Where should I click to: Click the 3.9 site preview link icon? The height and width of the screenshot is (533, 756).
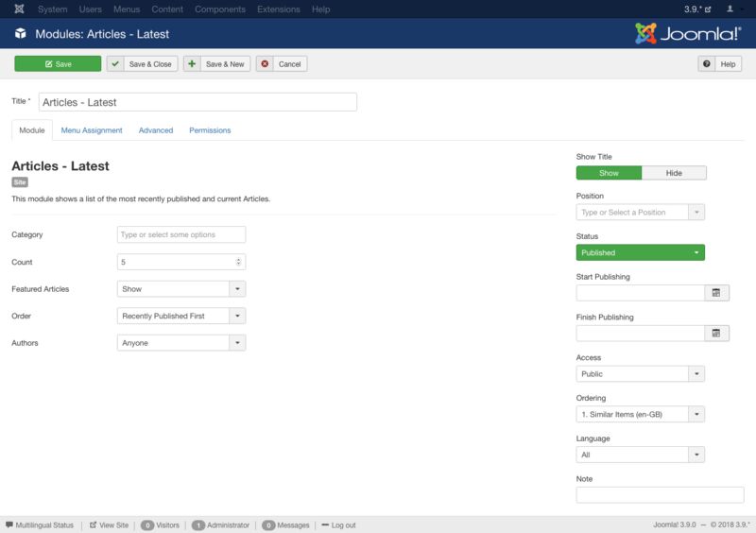point(708,9)
